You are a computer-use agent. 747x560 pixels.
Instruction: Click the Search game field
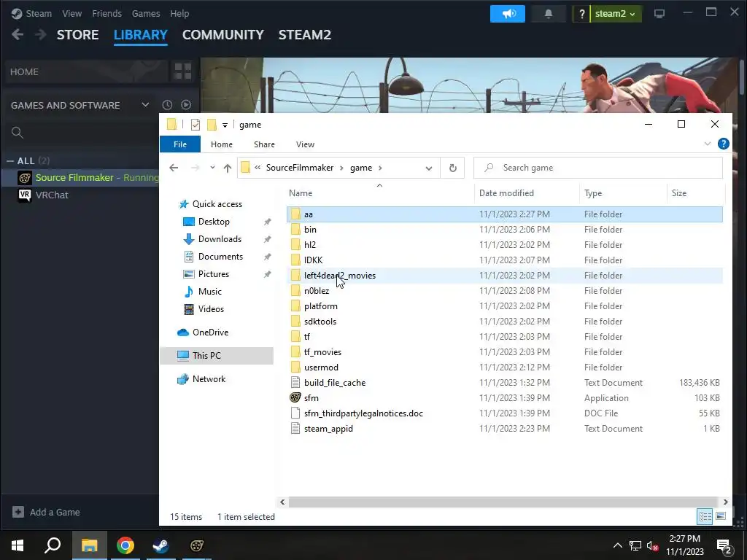(x=598, y=168)
